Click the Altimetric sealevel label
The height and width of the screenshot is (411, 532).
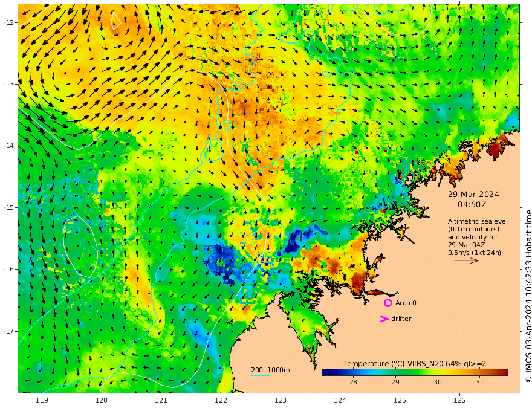coord(478,221)
